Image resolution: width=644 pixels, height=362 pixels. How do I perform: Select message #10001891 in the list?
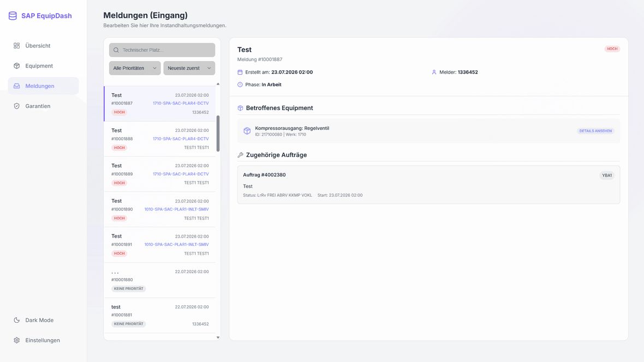[160, 245]
